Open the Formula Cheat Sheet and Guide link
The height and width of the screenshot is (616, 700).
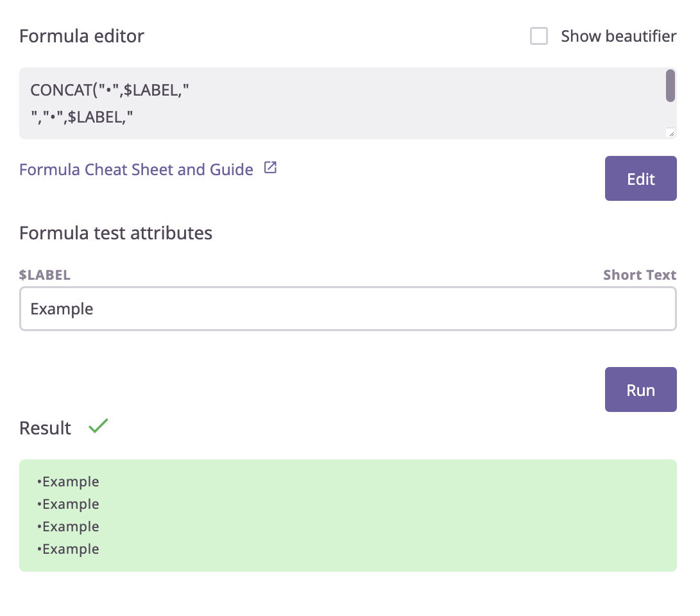(x=136, y=169)
